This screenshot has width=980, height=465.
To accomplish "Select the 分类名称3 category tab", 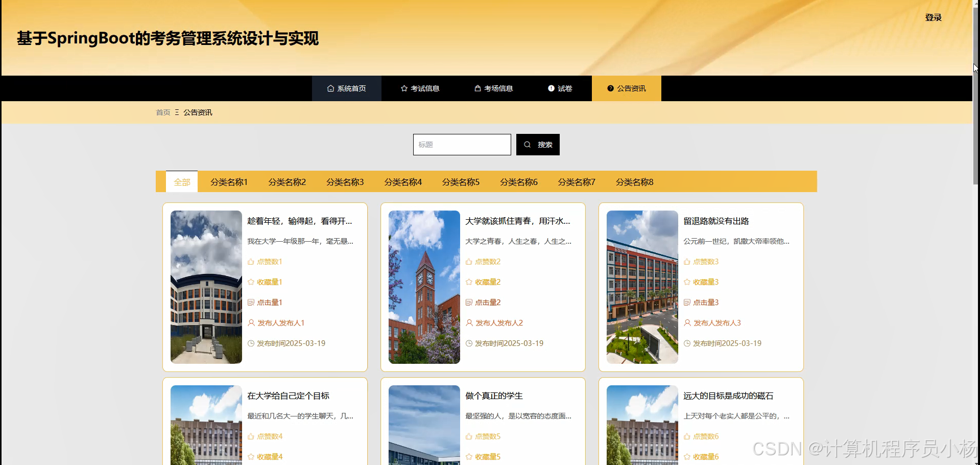I will pos(345,182).
